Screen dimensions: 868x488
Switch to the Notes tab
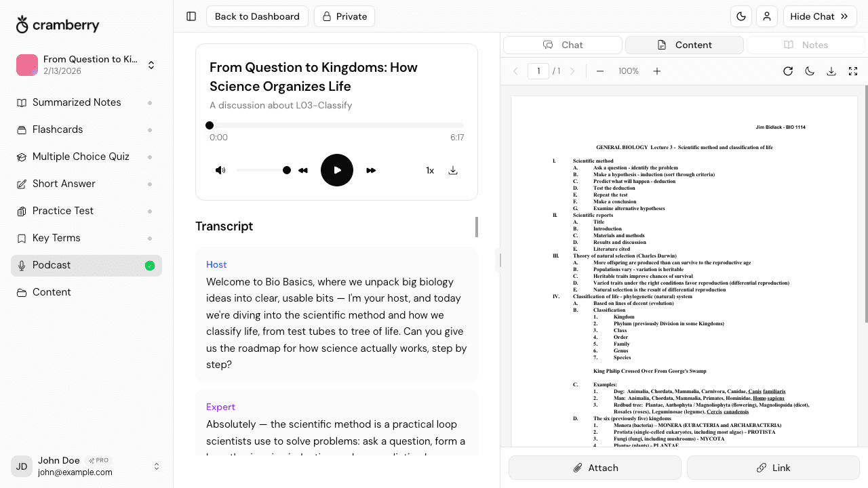click(806, 45)
